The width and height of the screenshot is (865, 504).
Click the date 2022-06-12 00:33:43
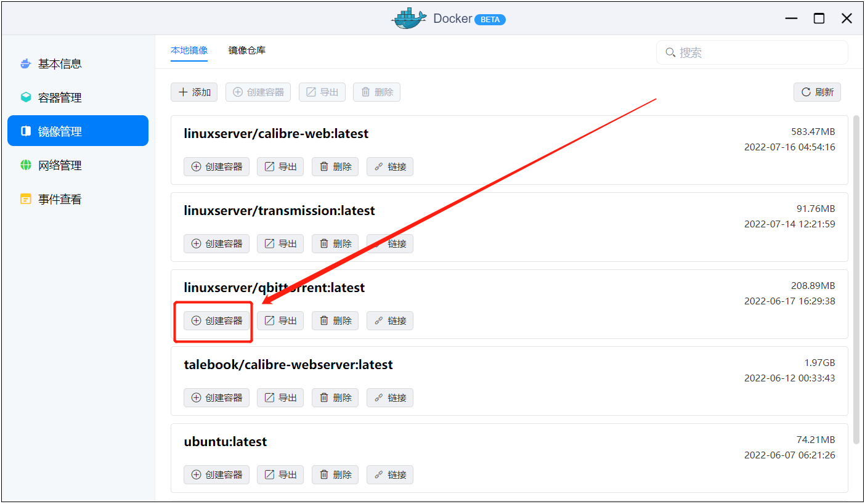point(790,378)
